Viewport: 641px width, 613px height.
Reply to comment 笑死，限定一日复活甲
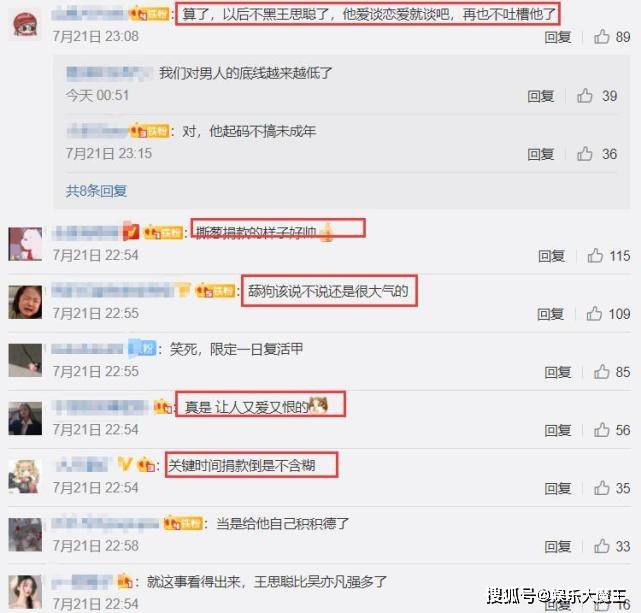(x=558, y=372)
